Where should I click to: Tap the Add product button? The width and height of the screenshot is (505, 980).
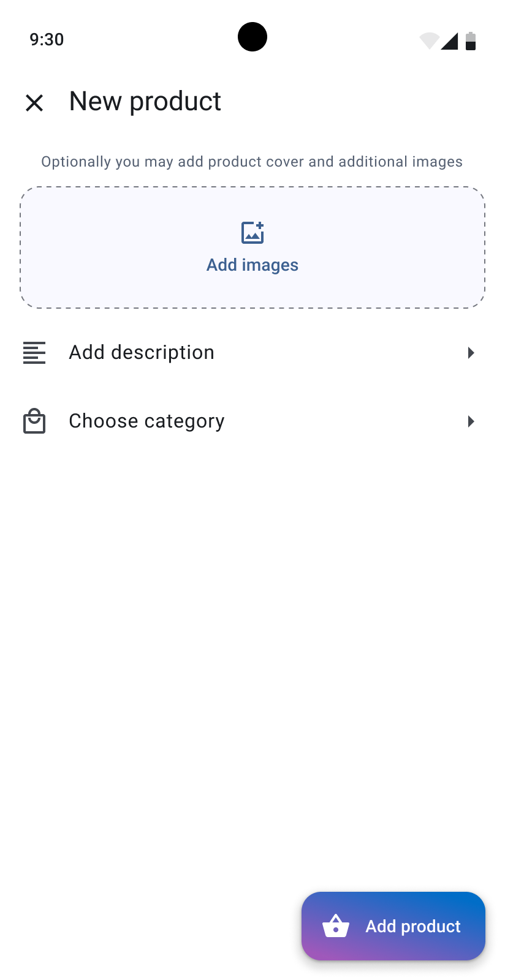[x=393, y=926]
